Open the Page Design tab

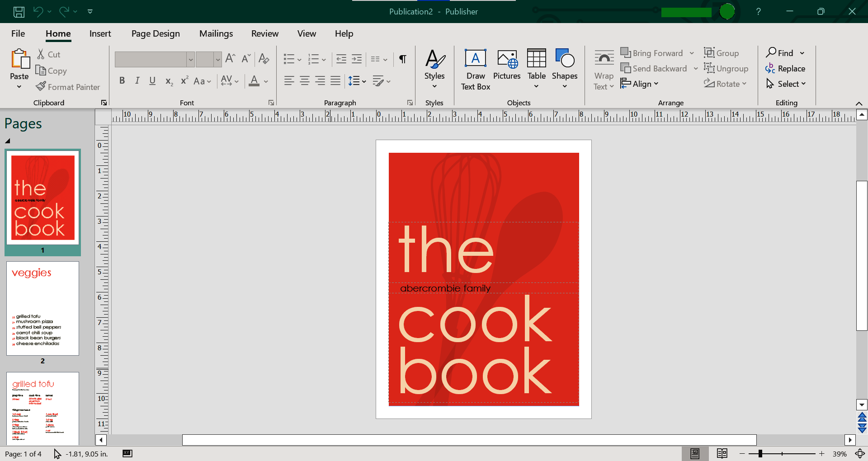[x=156, y=34]
